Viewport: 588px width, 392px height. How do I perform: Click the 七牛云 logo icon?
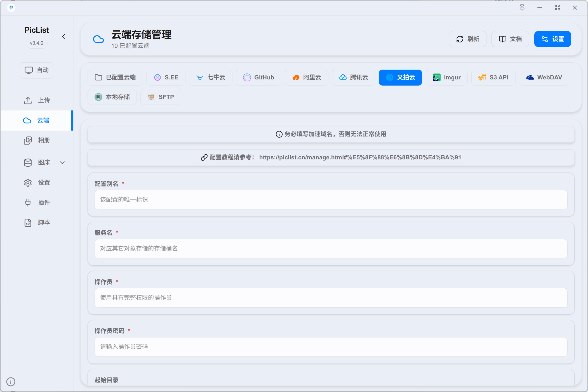[x=200, y=78]
